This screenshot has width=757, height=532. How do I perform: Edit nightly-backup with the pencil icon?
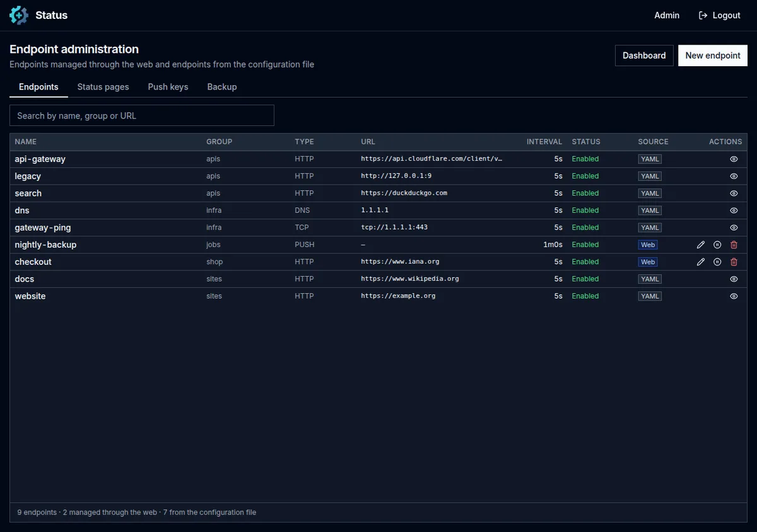click(700, 245)
